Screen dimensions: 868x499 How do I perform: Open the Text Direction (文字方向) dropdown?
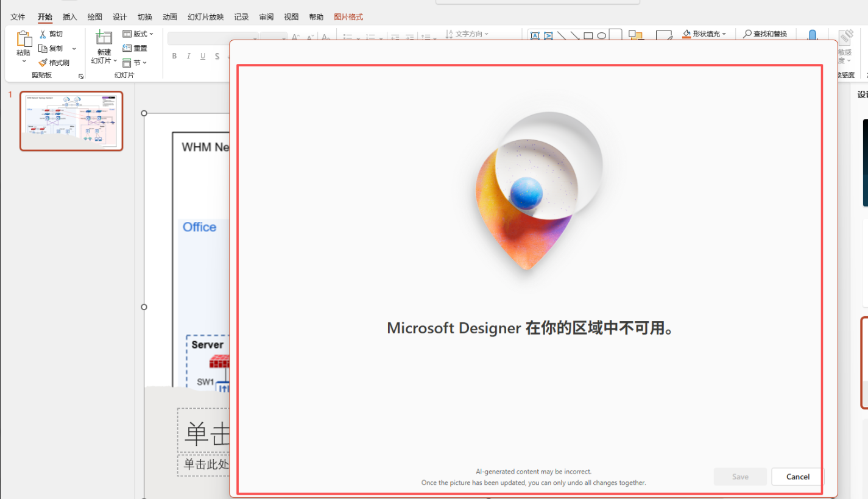click(x=467, y=34)
